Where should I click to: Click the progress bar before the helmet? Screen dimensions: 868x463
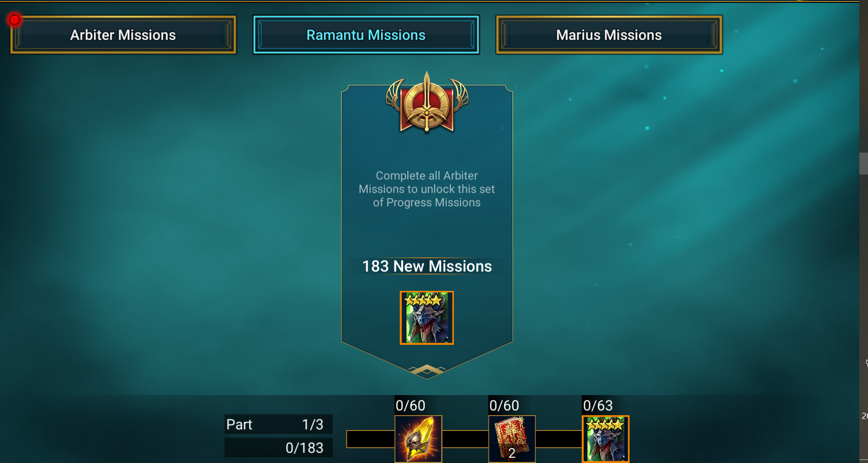click(x=371, y=439)
